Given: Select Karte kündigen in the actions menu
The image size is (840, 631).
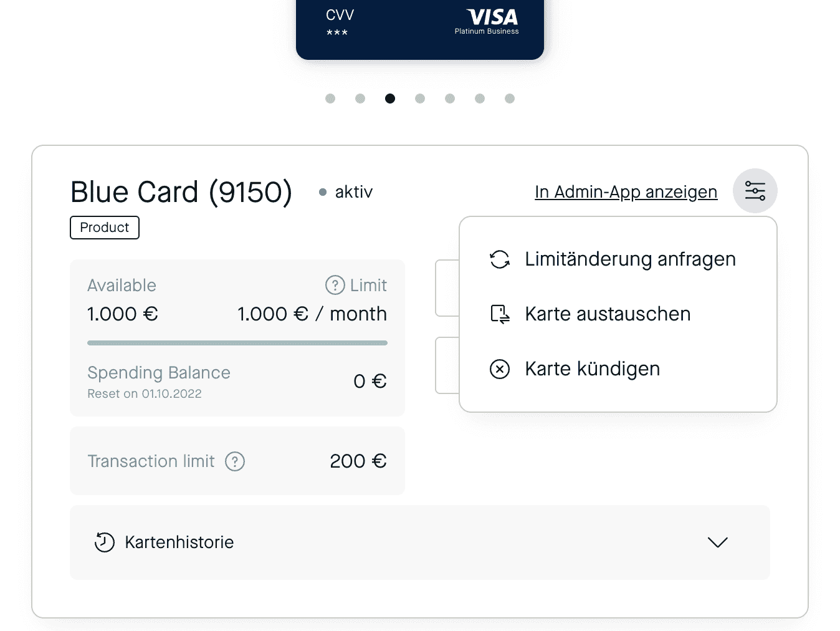Looking at the screenshot, I should pyautogui.click(x=592, y=368).
